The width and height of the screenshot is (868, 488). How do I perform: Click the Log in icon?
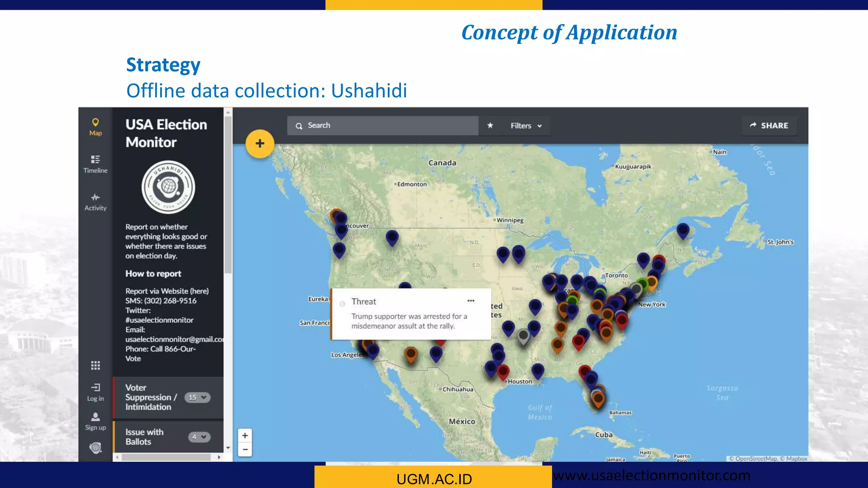pos(95,392)
